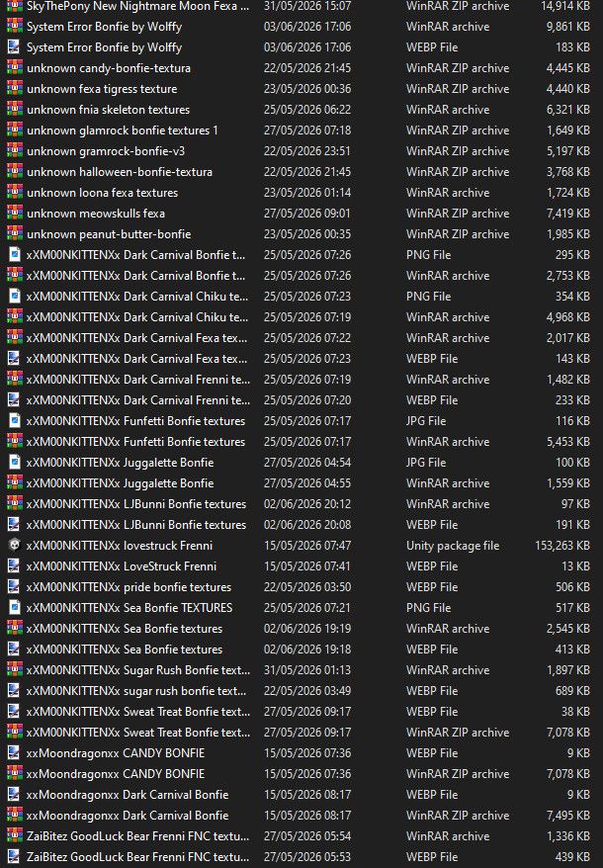Select the 1,649 KB size value

pyautogui.click(x=567, y=130)
